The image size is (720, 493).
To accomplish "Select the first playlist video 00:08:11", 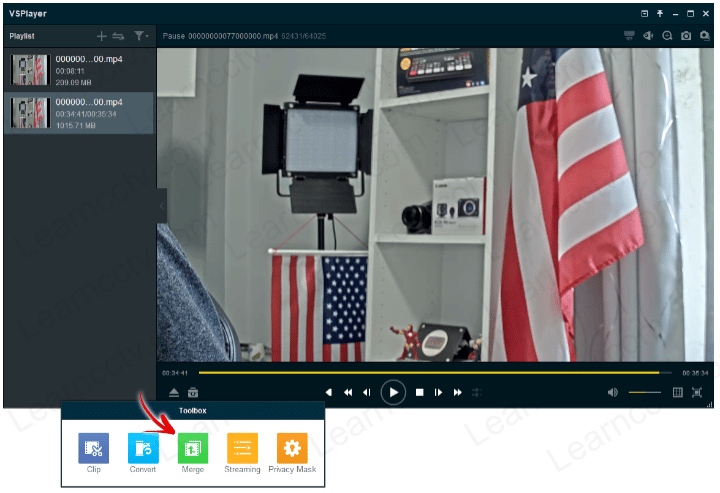I will 78,71.
